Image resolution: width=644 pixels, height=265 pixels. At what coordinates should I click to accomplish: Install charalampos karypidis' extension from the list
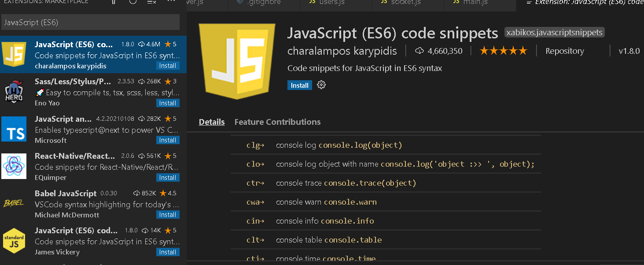pos(168,66)
